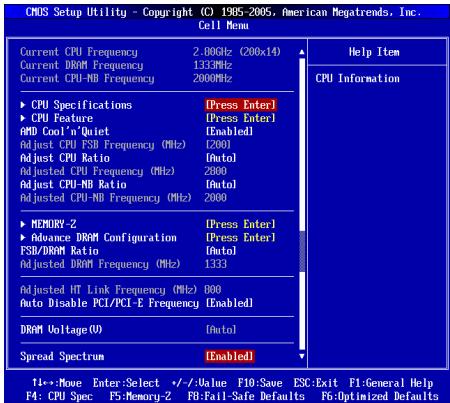450x403 pixels.
Task: Click the ESC:Exit hint
Action: coord(315,383)
